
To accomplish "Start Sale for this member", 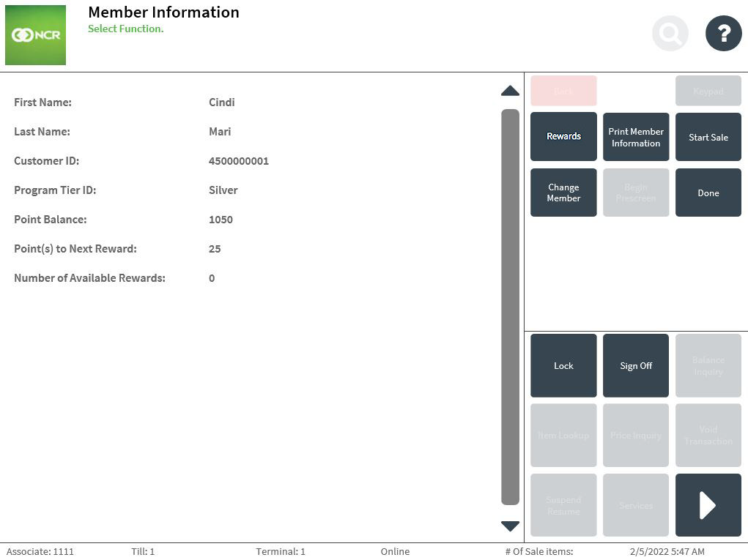I will point(708,137).
